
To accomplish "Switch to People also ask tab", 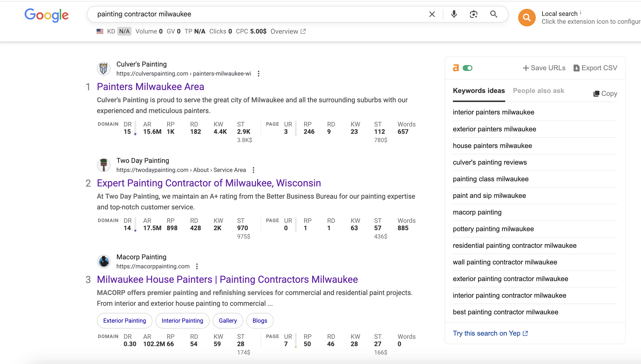I will click(x=538, y=91).
